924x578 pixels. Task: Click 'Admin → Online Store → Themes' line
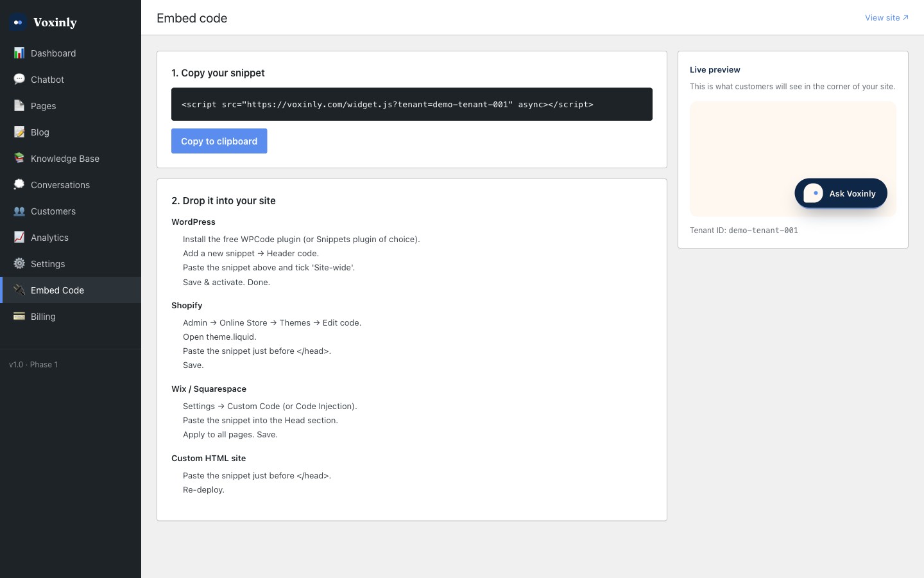tap(272, 323)
